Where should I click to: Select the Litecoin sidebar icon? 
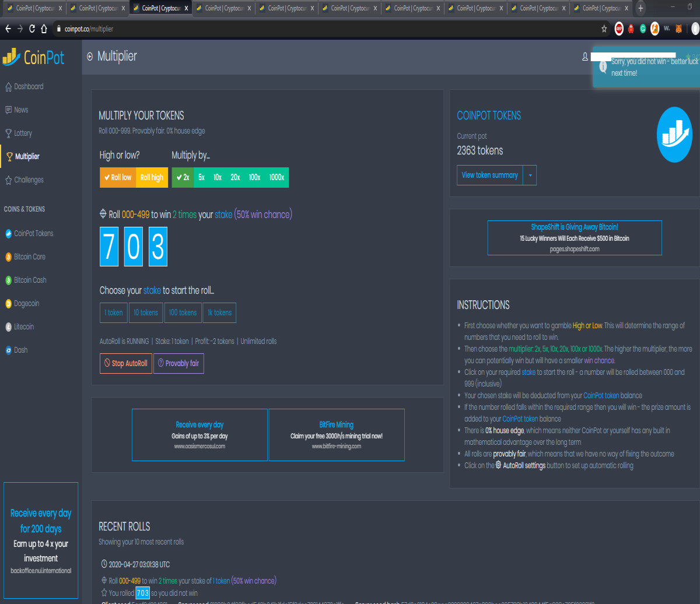[x=8, y=326]
